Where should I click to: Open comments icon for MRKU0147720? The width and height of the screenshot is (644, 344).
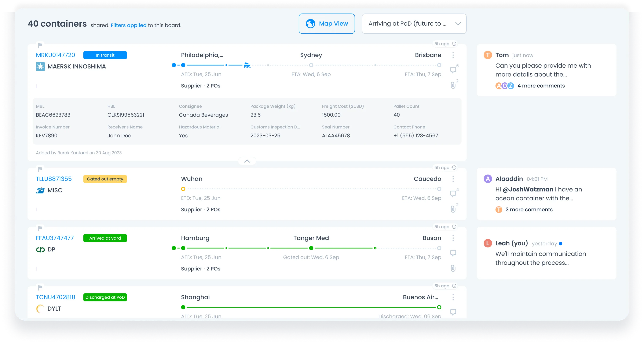point(453,70)
